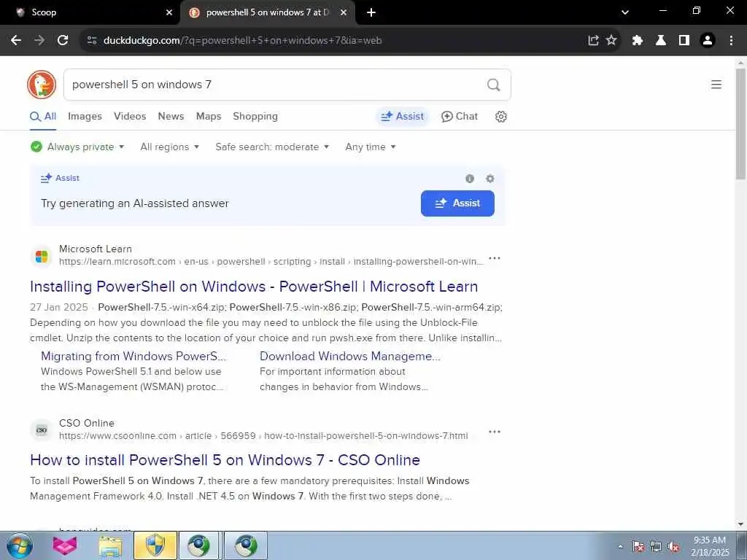Screen dimensions: 747x560
Task: Open search settings gear next to Chat
Action: click(500, 117)
